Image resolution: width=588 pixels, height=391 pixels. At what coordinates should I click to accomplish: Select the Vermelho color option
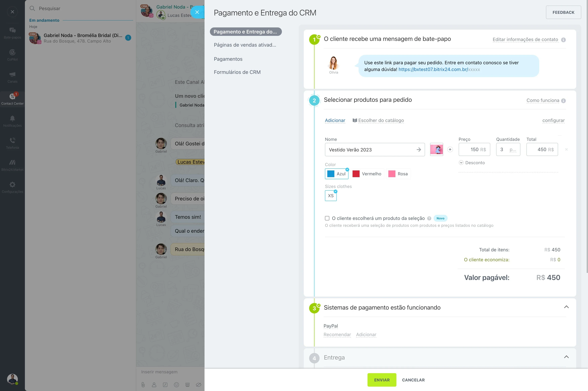[367, 174]
